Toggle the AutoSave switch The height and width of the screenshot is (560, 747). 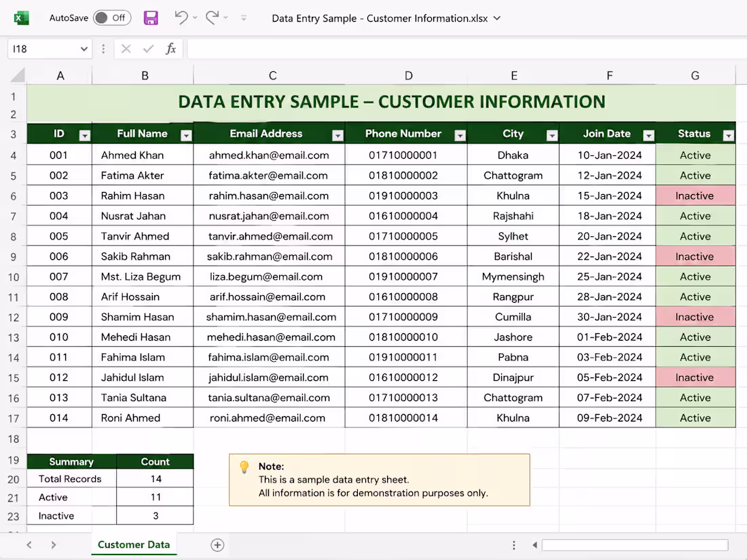pyautogui.click(x=112, y=18)
